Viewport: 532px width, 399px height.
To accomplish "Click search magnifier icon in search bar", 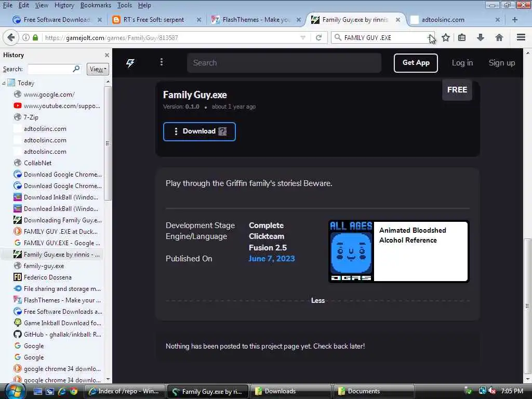I will [x=338, y=37].
